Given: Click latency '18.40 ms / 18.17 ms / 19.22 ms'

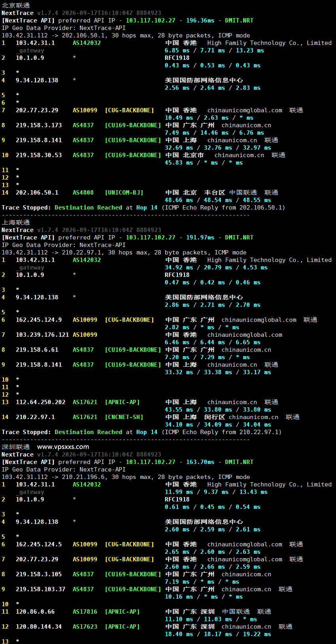Looking at the screenshot, I should point(218,634).
